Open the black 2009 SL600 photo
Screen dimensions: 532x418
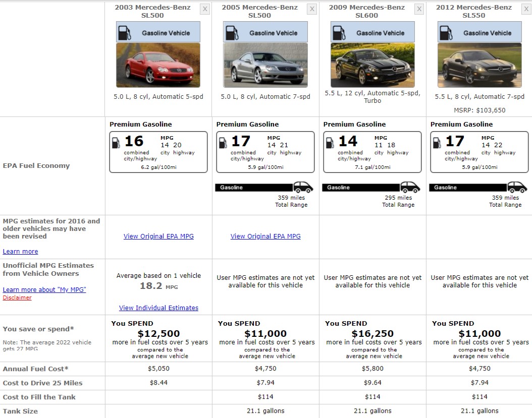pos(373,65)
